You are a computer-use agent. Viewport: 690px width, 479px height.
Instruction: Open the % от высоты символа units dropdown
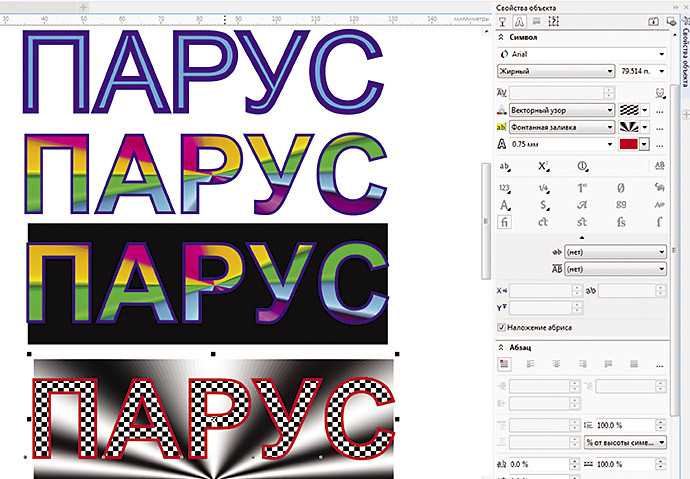(x=625, y=442)
